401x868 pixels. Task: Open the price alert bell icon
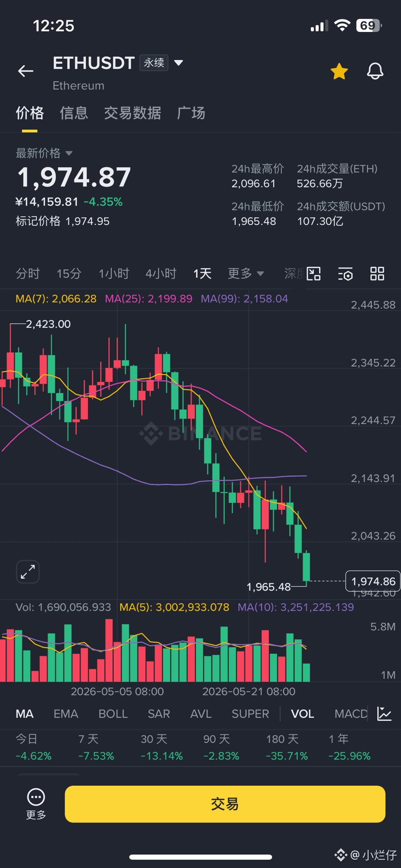click(x=375, y=71)
